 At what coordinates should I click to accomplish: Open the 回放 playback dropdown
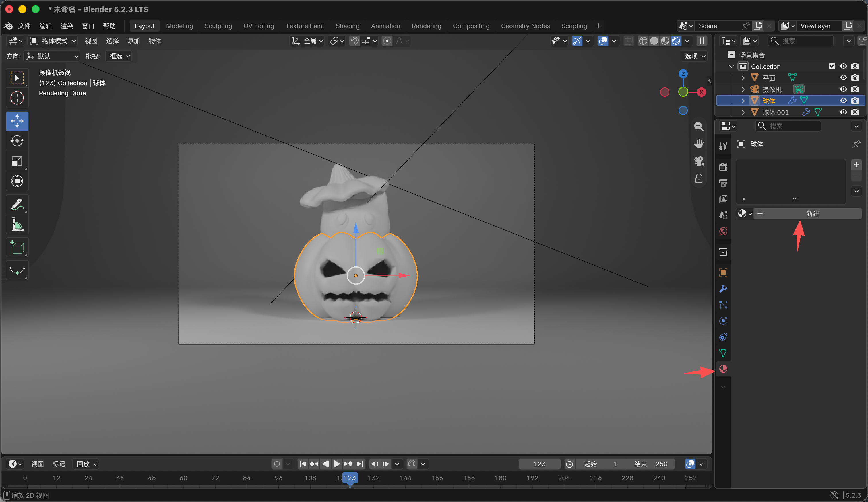(86, 464)
